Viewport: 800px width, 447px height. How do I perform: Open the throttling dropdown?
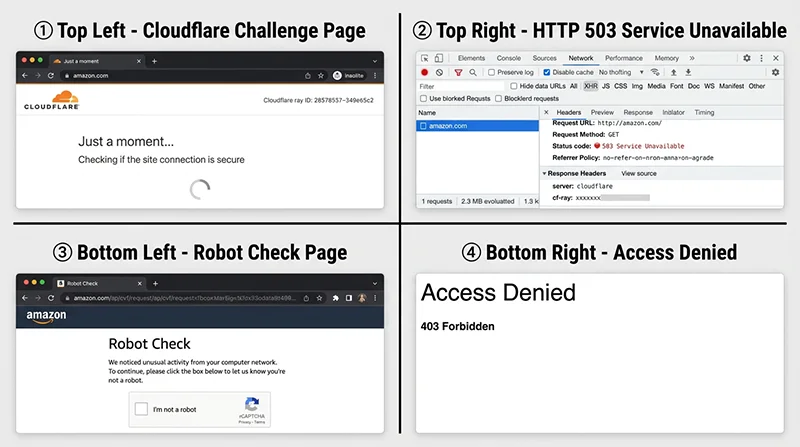(x=621, y=72)
